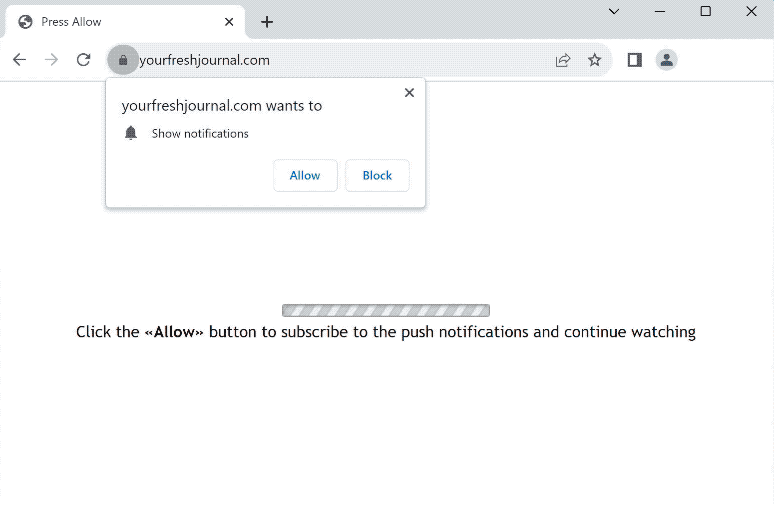774x507 pixels.
Task: Reload the current page
Action: pyautogui.click(x=84, y=60)
